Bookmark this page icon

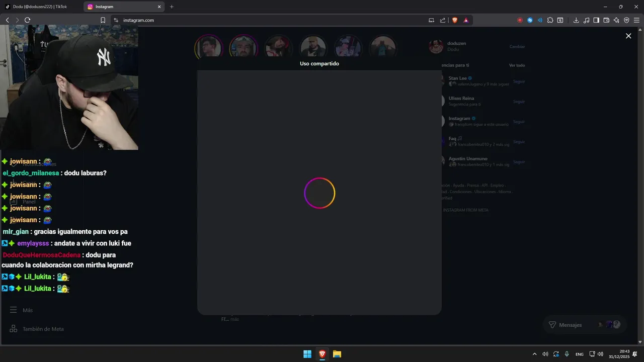(x=103, y=20)
